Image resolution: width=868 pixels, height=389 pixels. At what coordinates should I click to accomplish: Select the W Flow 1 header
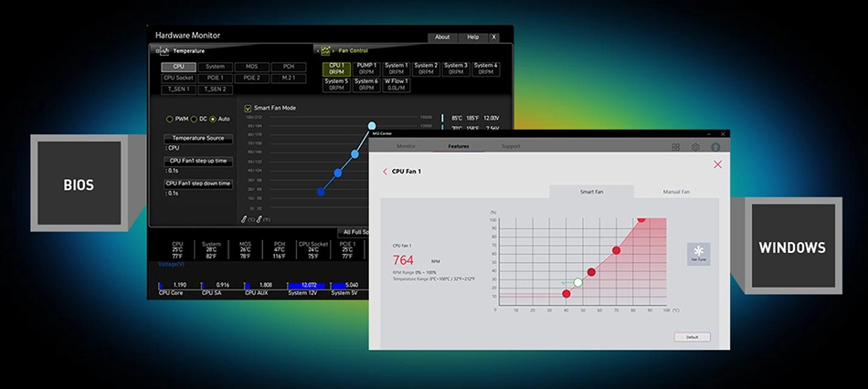[x=397, y=85]
